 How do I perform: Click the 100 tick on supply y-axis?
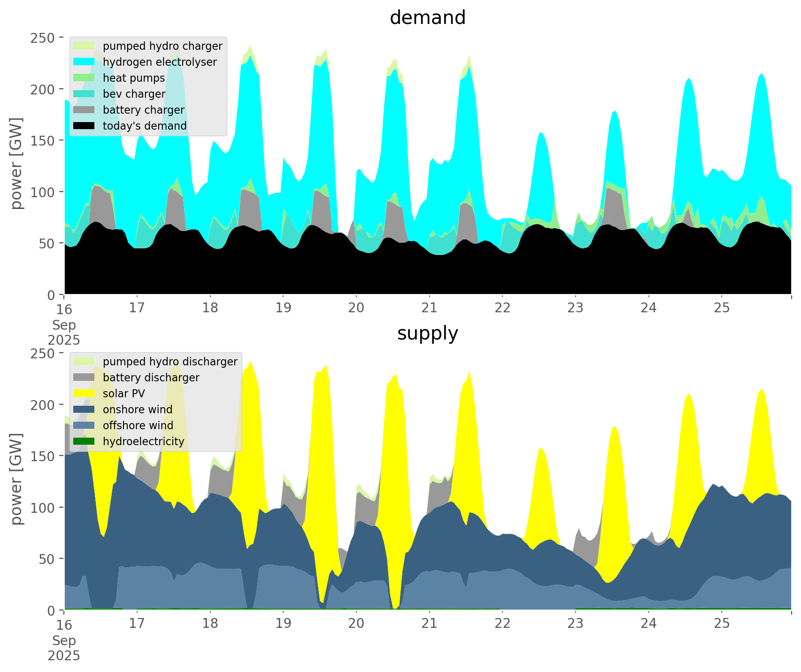(x=43, y=508)
